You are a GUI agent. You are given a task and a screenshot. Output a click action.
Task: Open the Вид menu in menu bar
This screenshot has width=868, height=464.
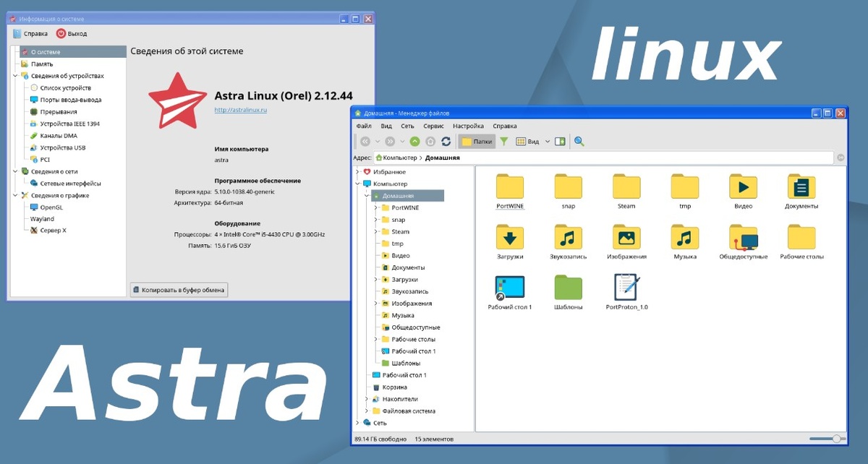386,126
